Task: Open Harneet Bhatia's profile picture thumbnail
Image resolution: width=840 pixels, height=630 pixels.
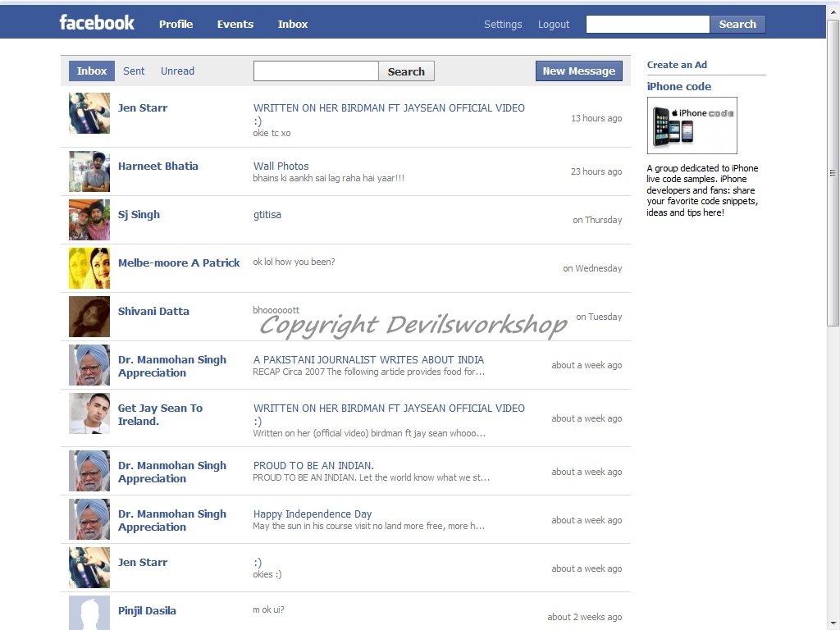Action: pos(89,171)
